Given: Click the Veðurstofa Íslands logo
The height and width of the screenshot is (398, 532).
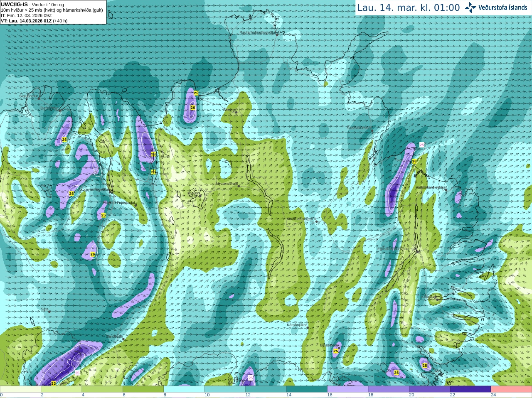Looking at the screenshot, I should click(x=496, y=7).
